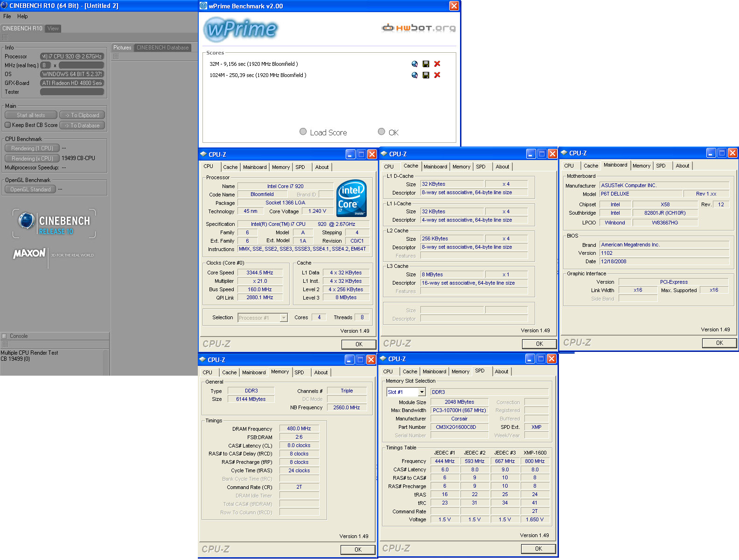Select the OK radio button in wPrime
The image size is (739, 560).
[382, 132]
